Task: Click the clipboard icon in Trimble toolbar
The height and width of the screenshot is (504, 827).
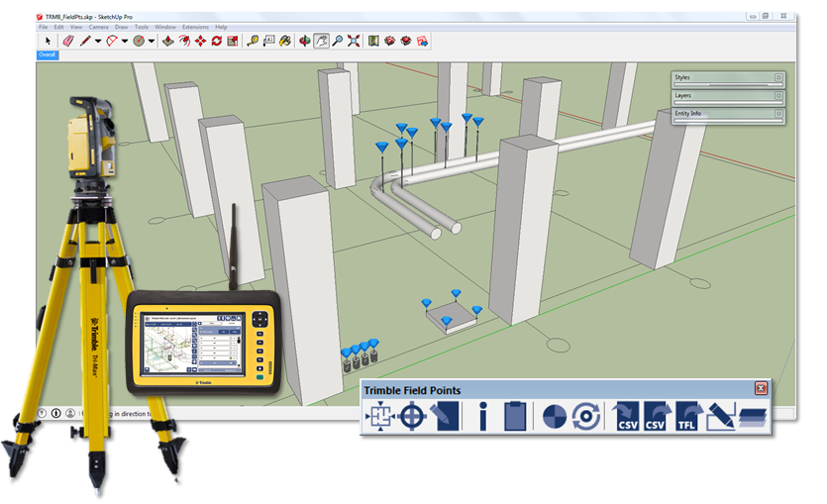Action: 513,417
